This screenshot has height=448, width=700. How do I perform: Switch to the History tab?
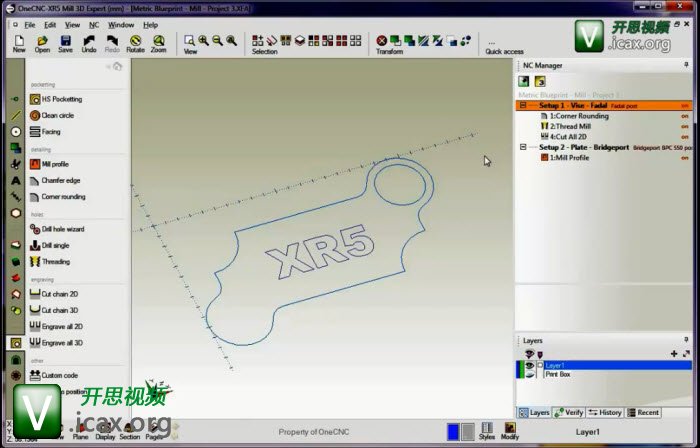(x=604, y=413)
